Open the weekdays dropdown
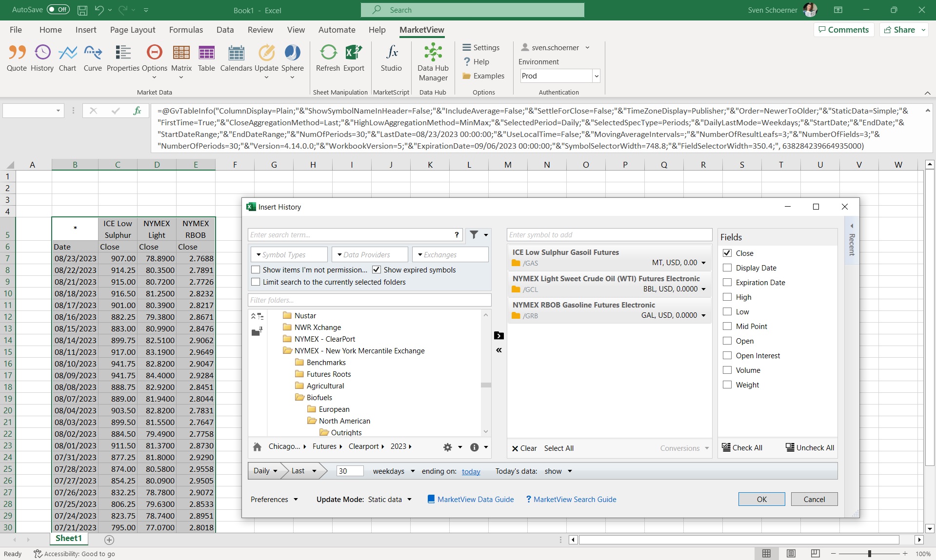Image resolution: width=936 pixels, height=560 pixels. pos(394,471)
